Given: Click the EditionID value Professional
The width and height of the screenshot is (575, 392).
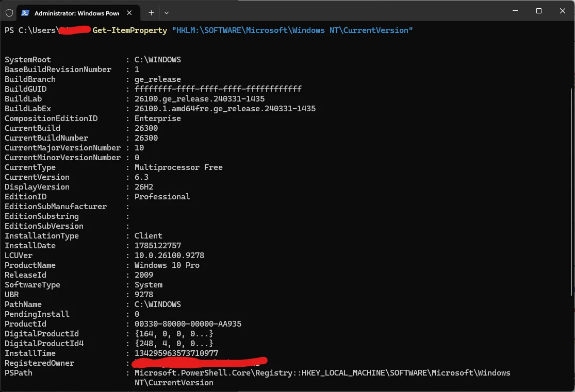Looking at the screenshot, I should click(162, 197).
